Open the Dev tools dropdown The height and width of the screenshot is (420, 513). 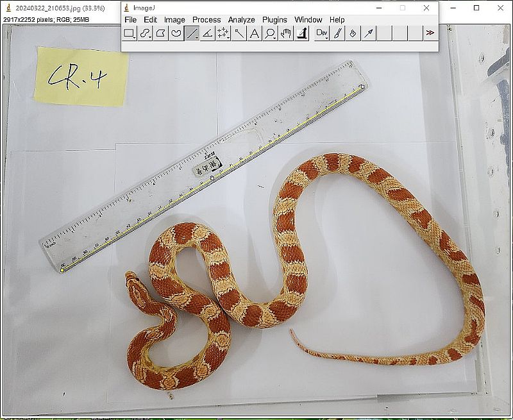(x=322, y=33)
